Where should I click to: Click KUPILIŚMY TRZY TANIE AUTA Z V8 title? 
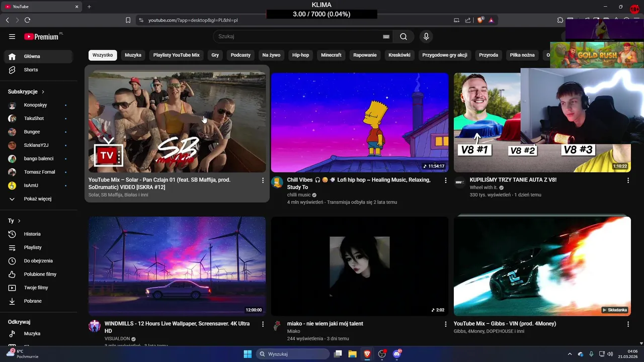coord(513,180)
